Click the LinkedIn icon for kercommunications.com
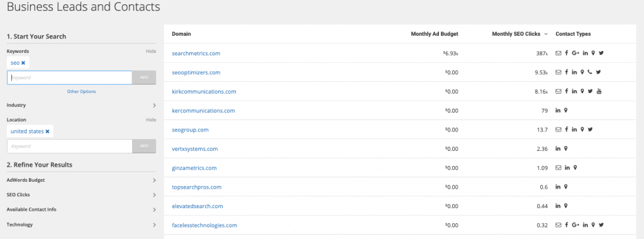 pos(558,110)
